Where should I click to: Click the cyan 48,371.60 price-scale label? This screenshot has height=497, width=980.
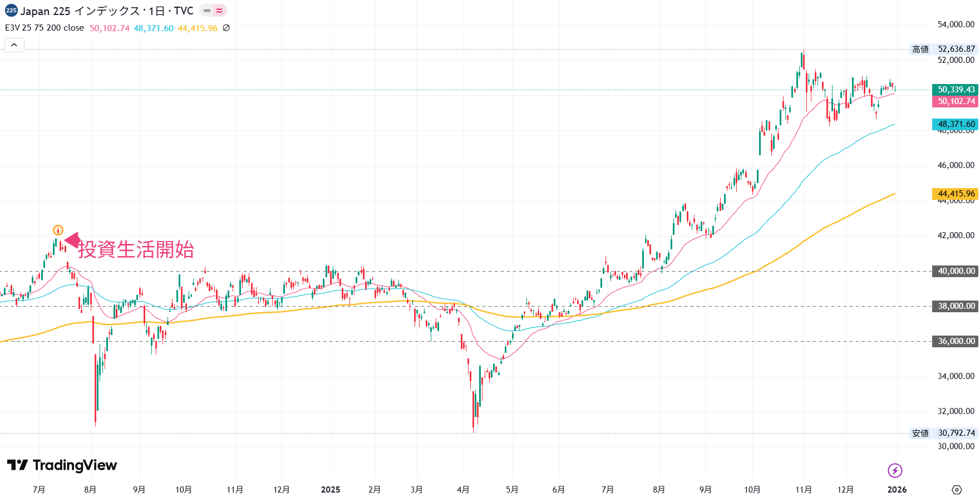[955, 124]
